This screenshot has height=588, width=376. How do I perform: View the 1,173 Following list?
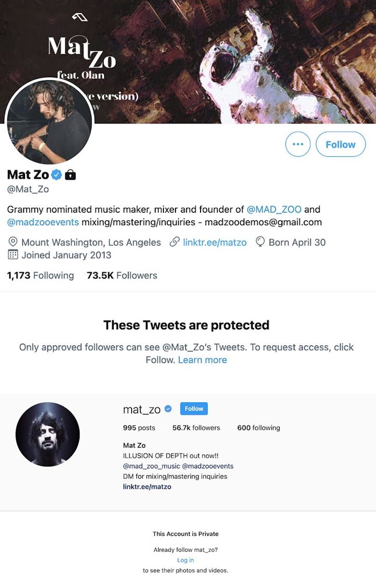(40, 275)
